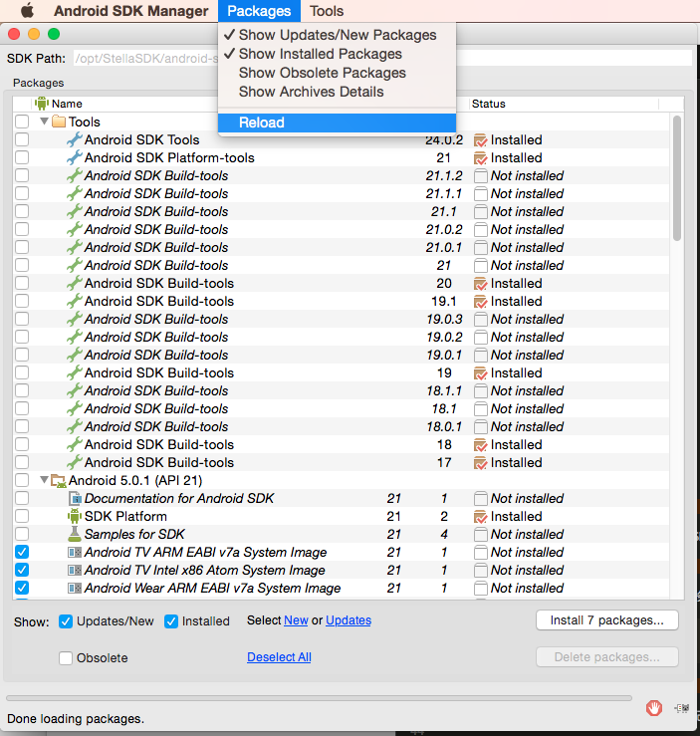Click the Android SDK Manager app menu
The width and height of the screenshot is (700, 736).
coord(130,11)
